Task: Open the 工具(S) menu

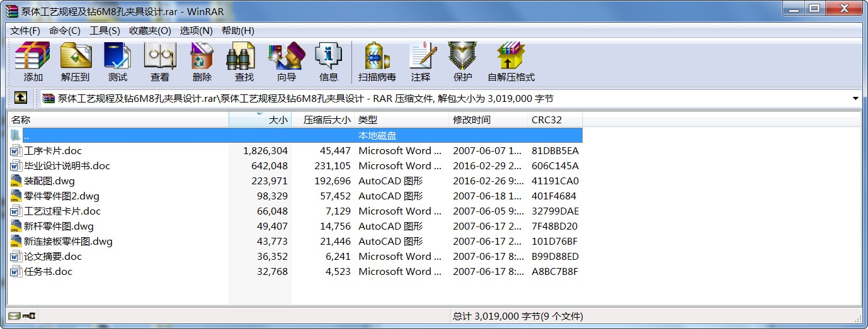Action: pos(105,30)
